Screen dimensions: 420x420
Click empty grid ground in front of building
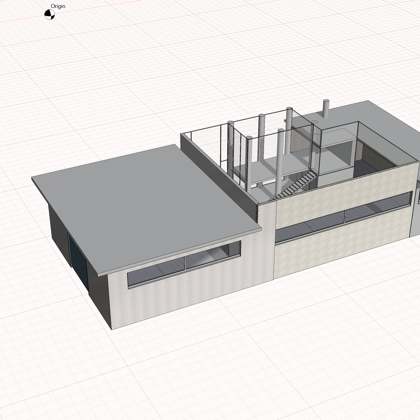(233, 360)
